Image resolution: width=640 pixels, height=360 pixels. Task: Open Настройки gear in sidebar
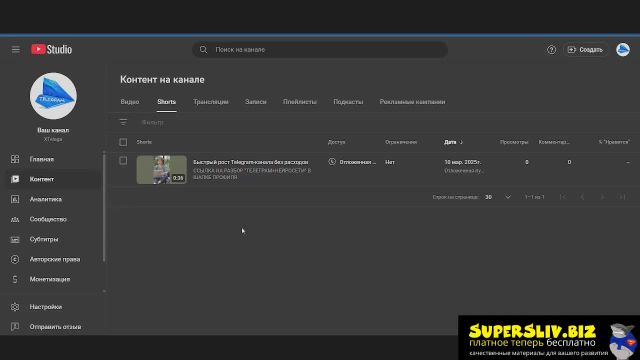45,307
